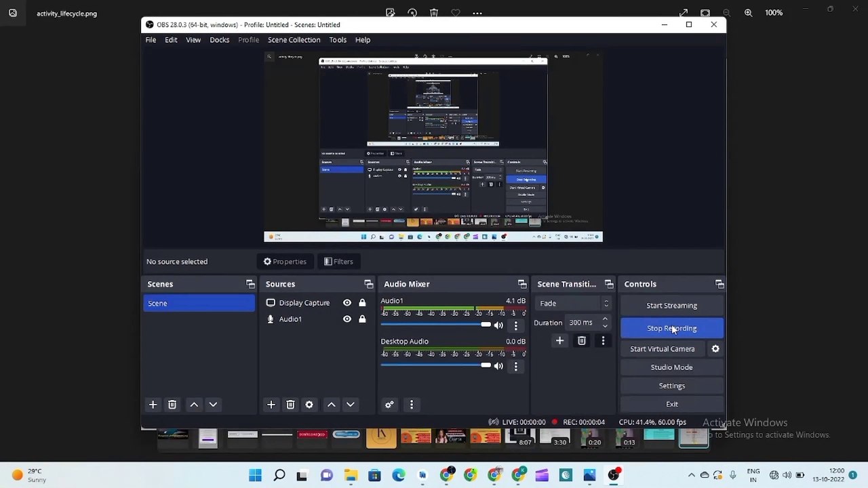Select the Scene item in Scenes list
This screenshot has width=868, height=488.
tap(199, 304)
